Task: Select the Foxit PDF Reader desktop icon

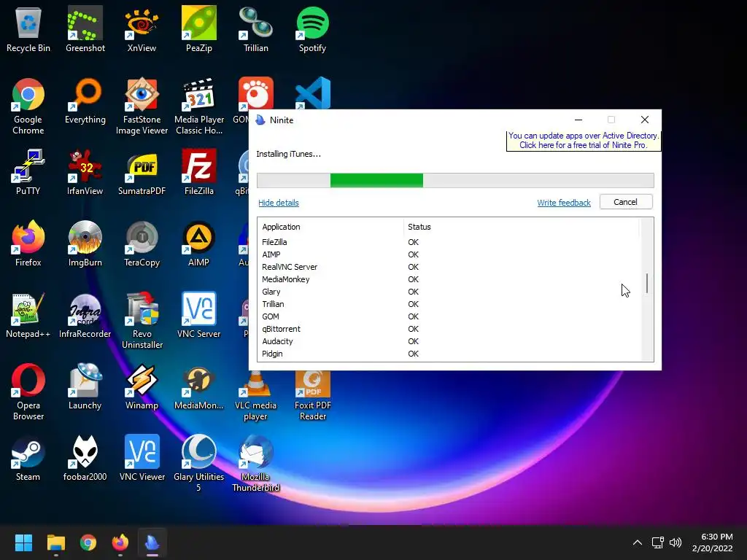Action: (312, 396)
